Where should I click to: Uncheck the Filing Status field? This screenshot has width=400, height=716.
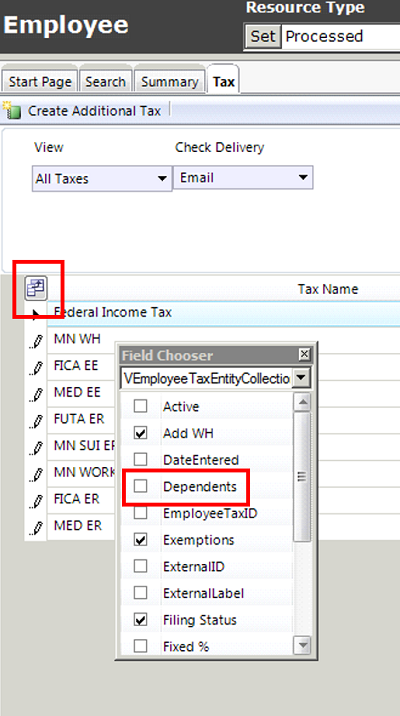pyautogui.click(x=141, y=620)
